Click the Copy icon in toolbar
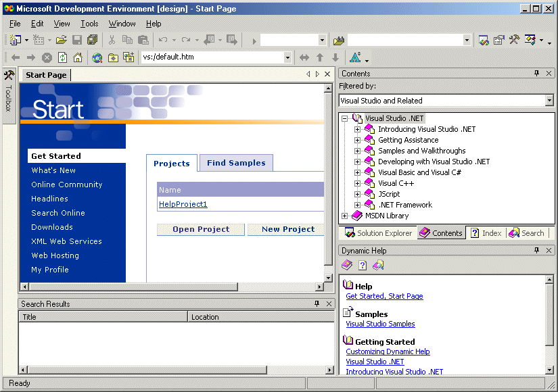Viewport: 558px width, 392px height. pyautogui.click(x=127, y=40)
